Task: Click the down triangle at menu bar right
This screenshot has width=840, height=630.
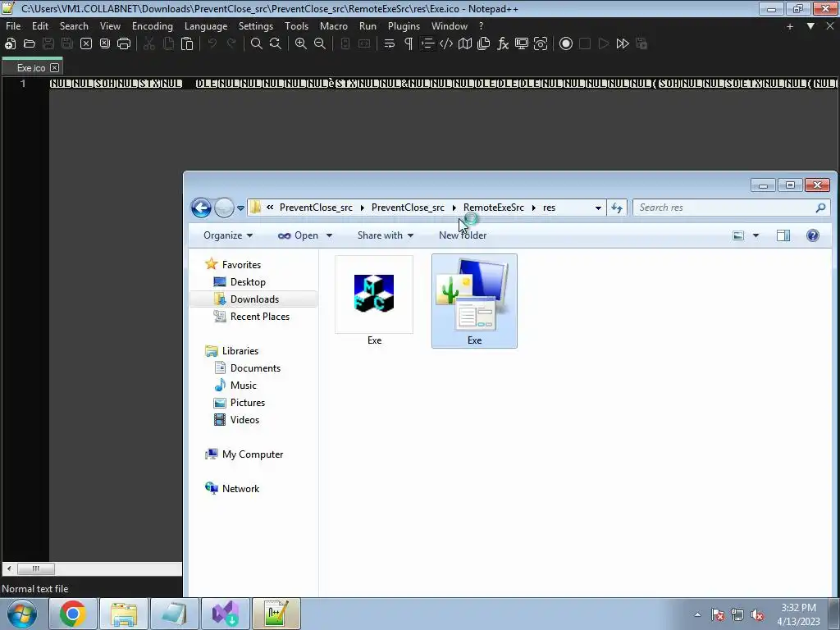Action: [x=810, y=26]
